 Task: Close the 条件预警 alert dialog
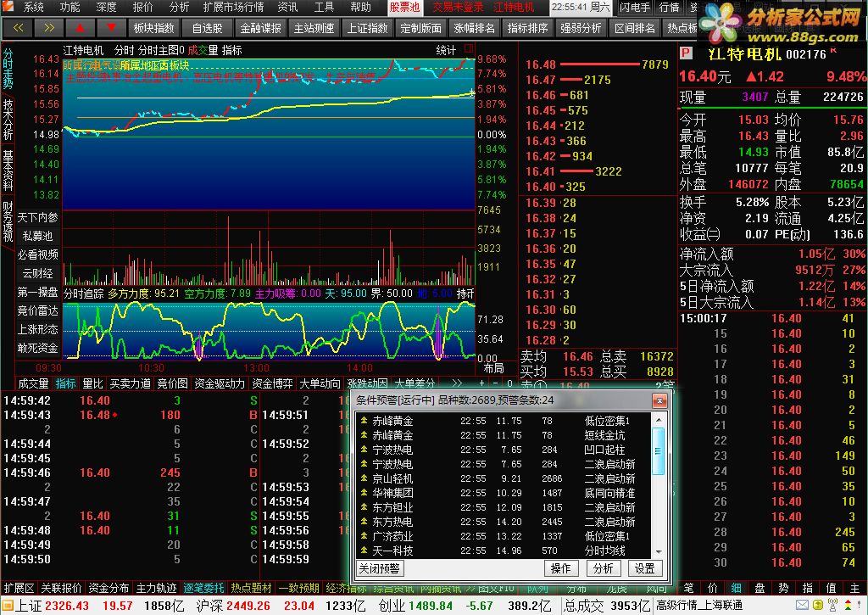coord(659,400)
